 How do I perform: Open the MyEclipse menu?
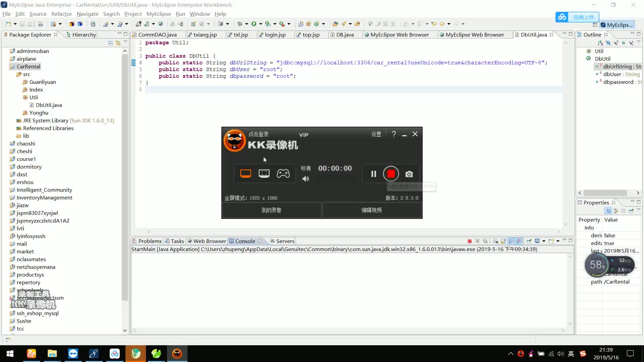[x=159, y=14]
